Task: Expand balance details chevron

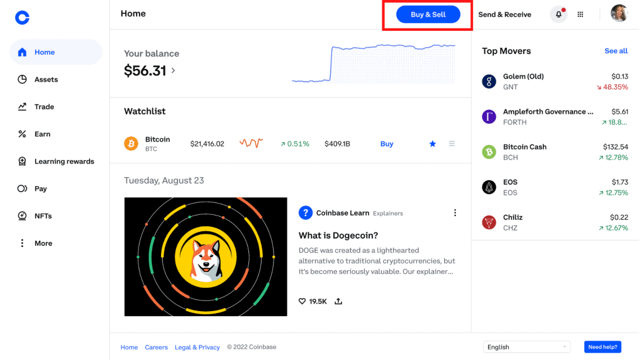Action: [x=174, y=70]
